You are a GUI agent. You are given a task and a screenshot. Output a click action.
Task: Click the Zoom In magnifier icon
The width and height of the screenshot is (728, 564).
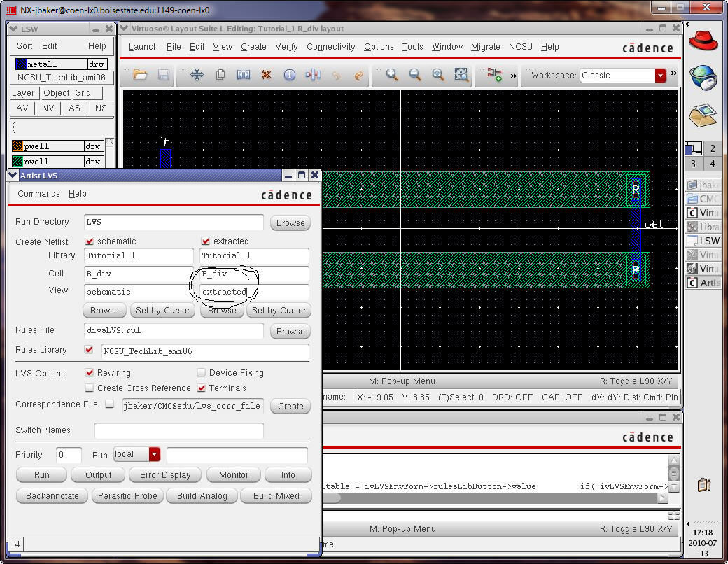coord(392,75)
